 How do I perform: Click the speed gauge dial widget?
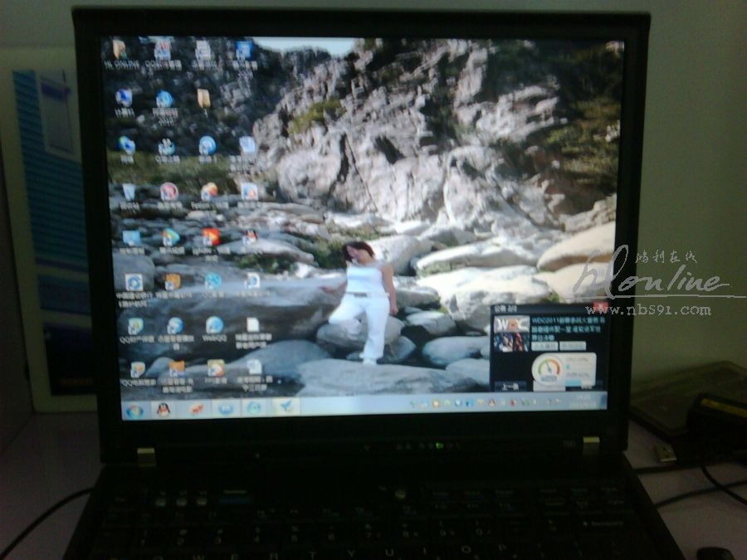pos(549,369)
